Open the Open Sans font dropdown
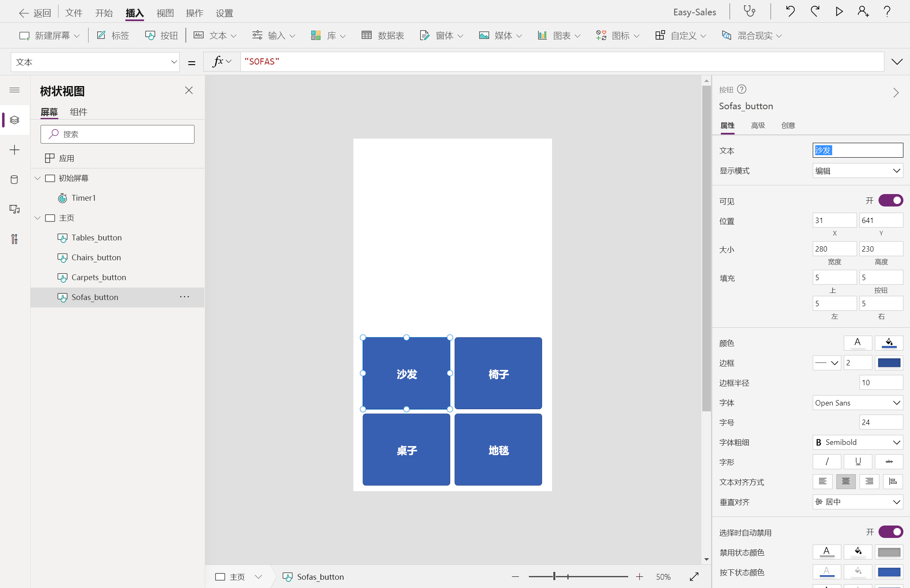The height and width of the screenshot is (588, 910). pos(858,403)
